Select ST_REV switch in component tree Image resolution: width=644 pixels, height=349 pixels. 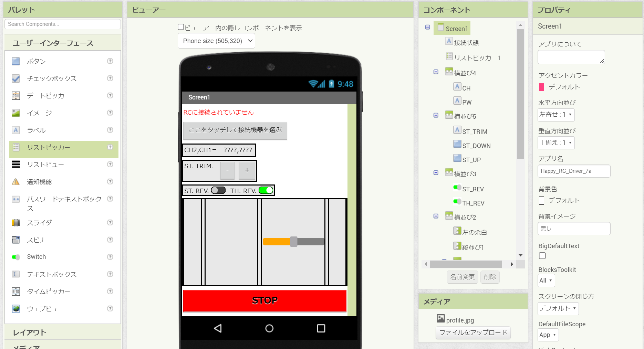(469, 189)
